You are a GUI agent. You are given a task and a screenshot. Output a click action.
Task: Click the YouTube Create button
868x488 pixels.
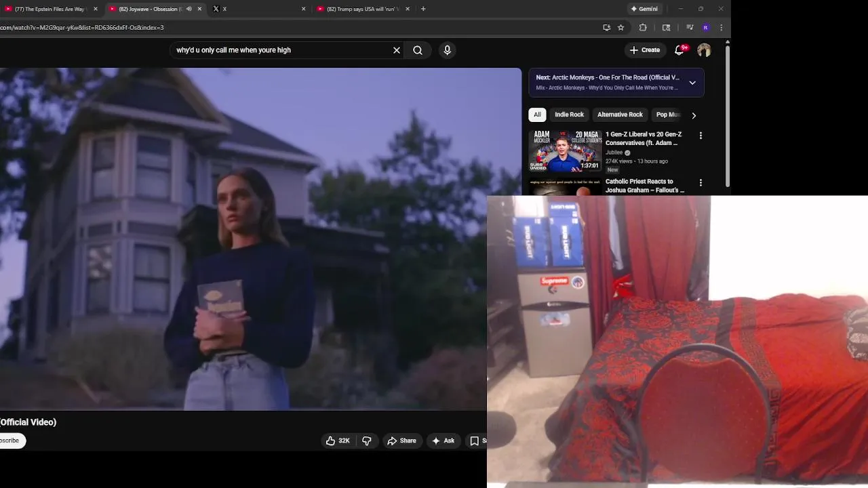tap(644, 50)
